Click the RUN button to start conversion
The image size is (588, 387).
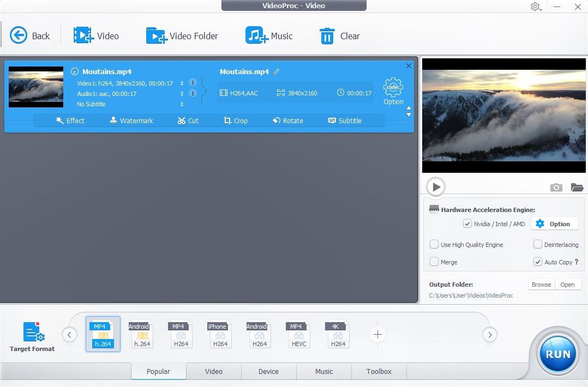pos(557,354)
